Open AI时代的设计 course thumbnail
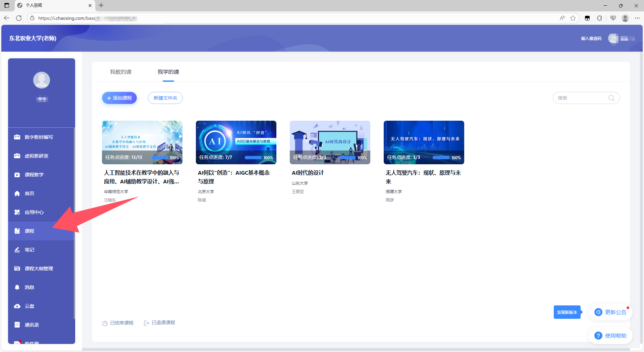 tap(330, 142)
